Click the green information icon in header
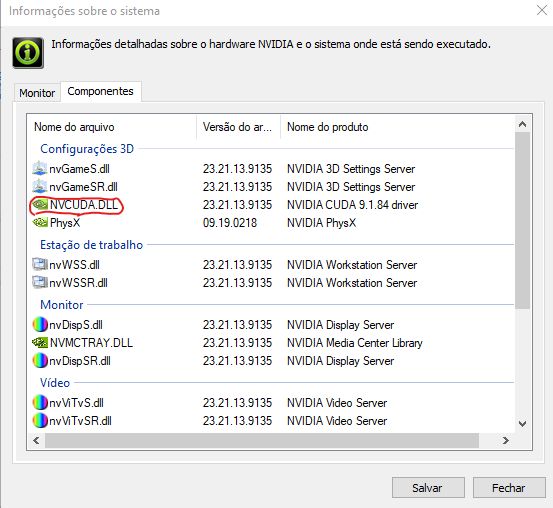Image resolution: width=553 pixels, height=508 pixels. (28, 53)
